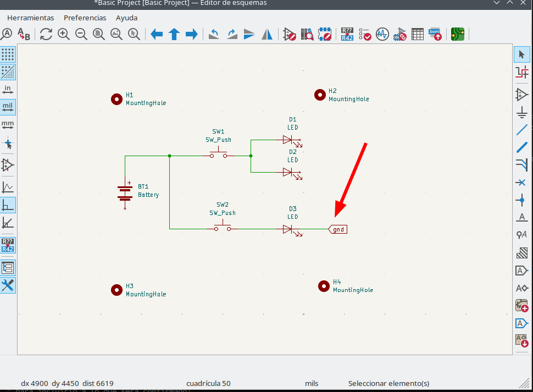Open the Ayuda menu
The height and width of the screenshot is (392, 533).
(127, 18)
